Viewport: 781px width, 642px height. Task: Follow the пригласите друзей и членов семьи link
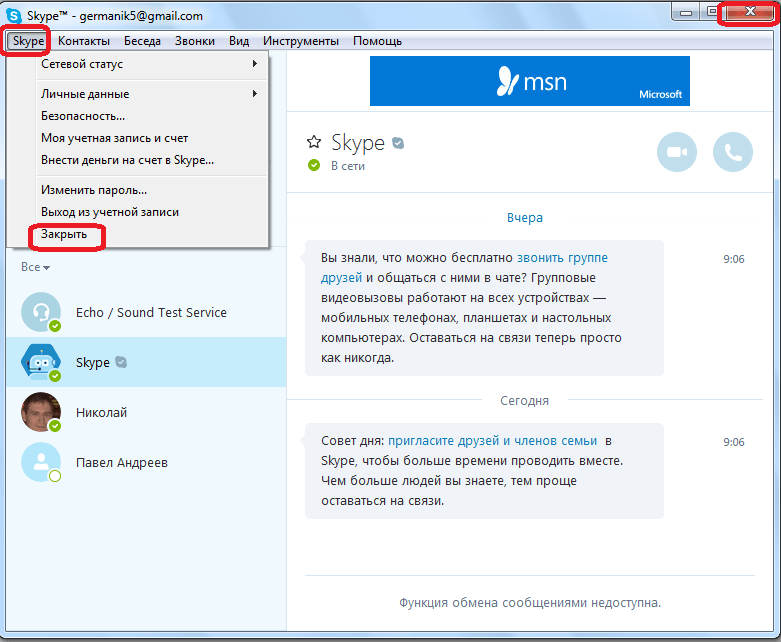pos(492,441)
